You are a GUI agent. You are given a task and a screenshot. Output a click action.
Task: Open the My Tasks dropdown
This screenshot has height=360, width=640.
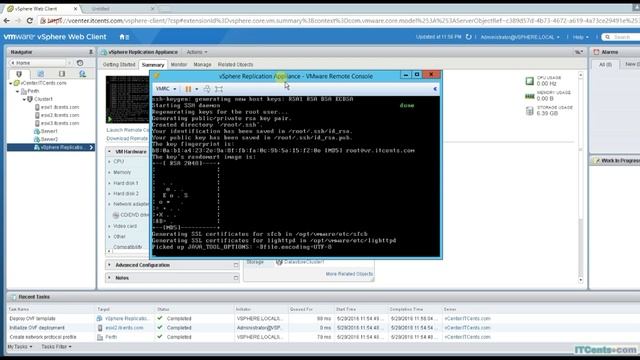(x=20, y=347)
